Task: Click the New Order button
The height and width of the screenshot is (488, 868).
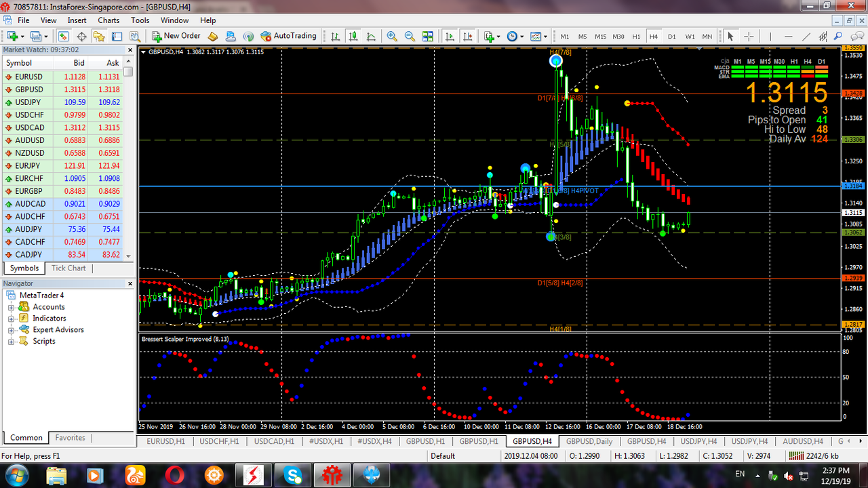Action: click(x=176, y=36)
